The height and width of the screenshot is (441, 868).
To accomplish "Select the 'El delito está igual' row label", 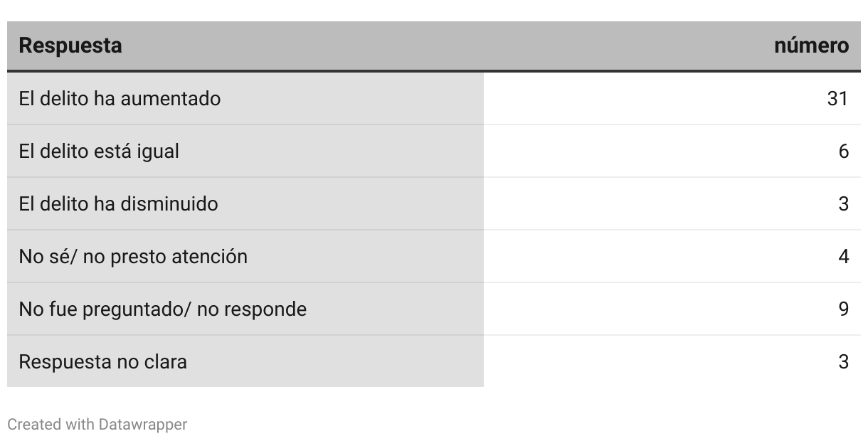I will [99, 151].
